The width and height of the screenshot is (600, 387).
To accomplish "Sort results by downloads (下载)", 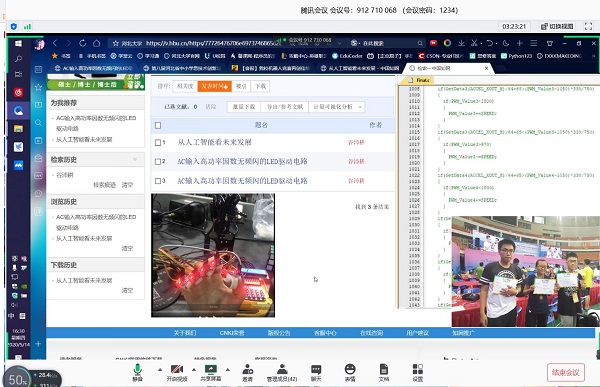I will pyautogui.click(x=261, y=86).
